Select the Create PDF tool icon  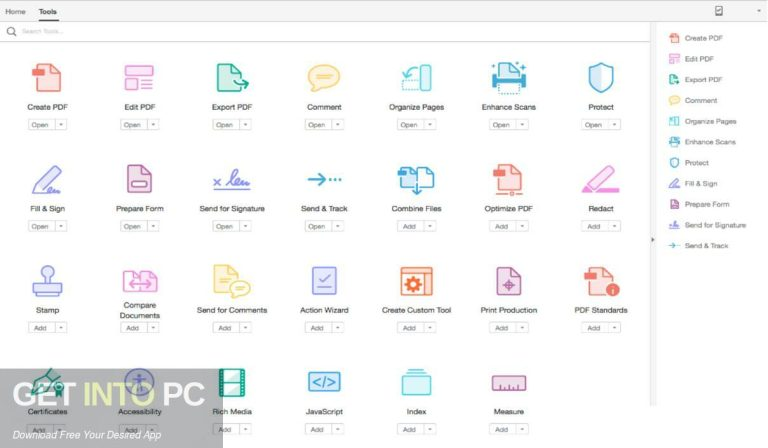tap(47, 78)
